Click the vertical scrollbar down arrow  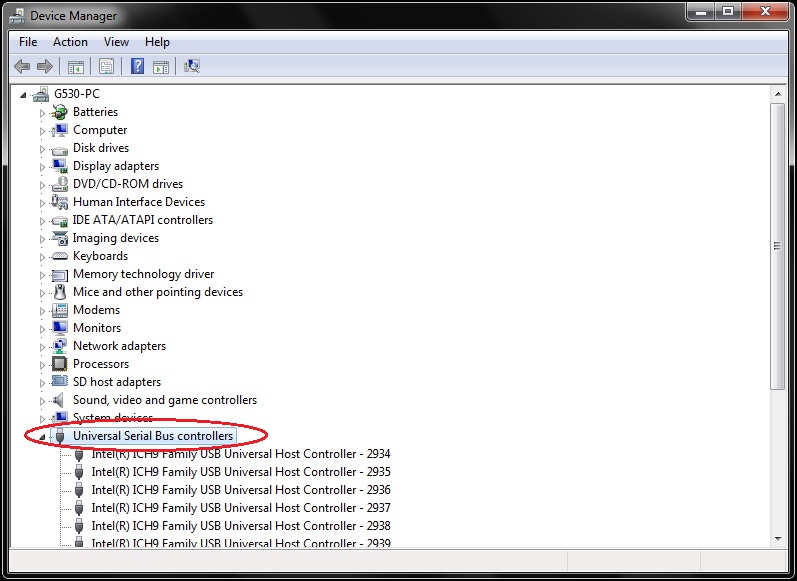(777, 538)
